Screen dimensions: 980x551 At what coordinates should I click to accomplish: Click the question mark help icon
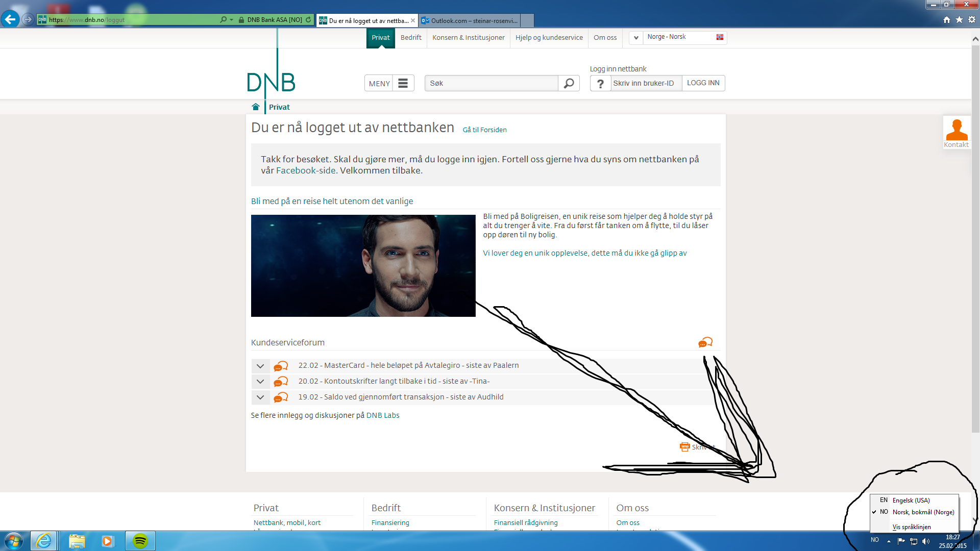coord(601,83)
